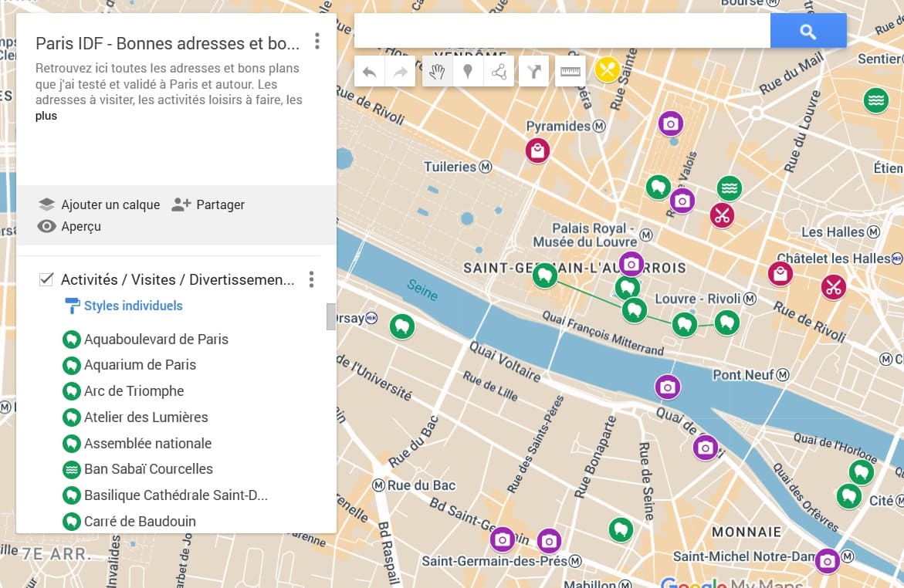This screenshot has height=588, width=904.
Task: Click the Ban Sabaï Courcelles waves list icon
Action: [x=72, y=469]
